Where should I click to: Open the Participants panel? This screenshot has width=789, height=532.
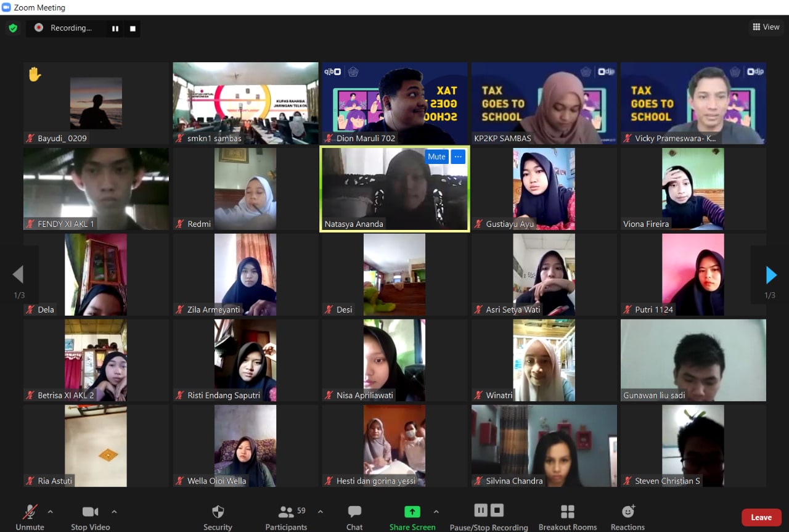point(286,517)
